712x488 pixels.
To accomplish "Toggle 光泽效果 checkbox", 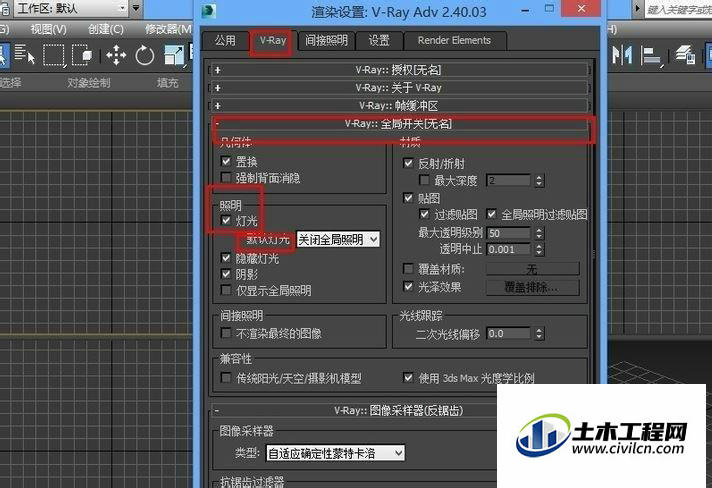I will (408, 286).
